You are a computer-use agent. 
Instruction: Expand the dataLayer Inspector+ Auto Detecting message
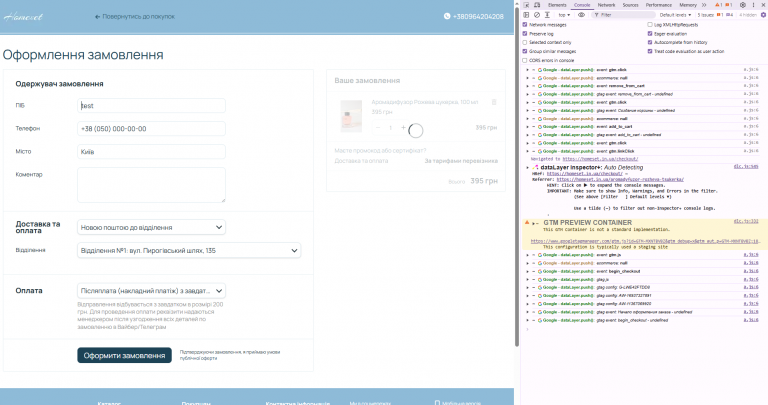point(528,167)
